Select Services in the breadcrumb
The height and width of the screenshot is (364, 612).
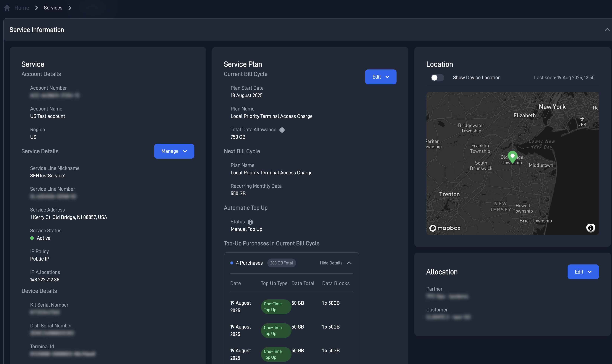coord(53,8)
